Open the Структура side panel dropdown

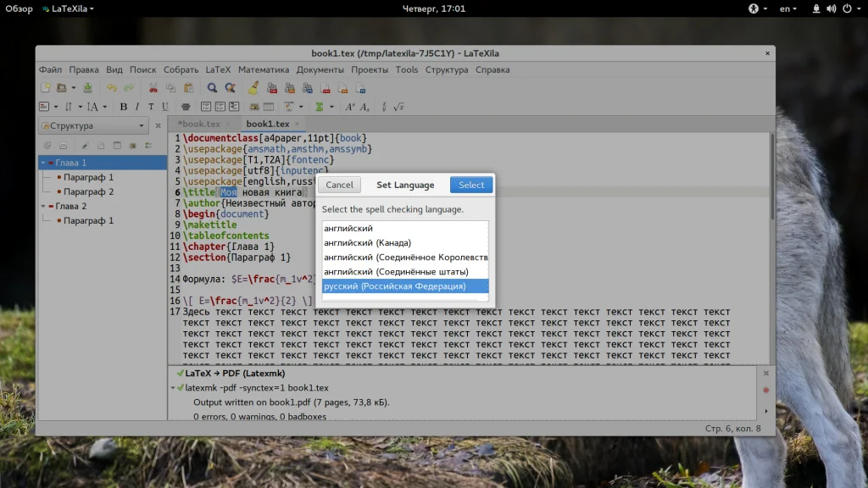tap(92, 126)
